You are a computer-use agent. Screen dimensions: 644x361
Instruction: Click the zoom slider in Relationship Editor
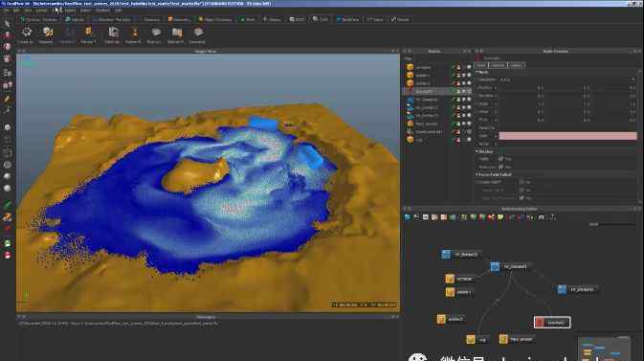pyautogui.click(x=618, y=224)
